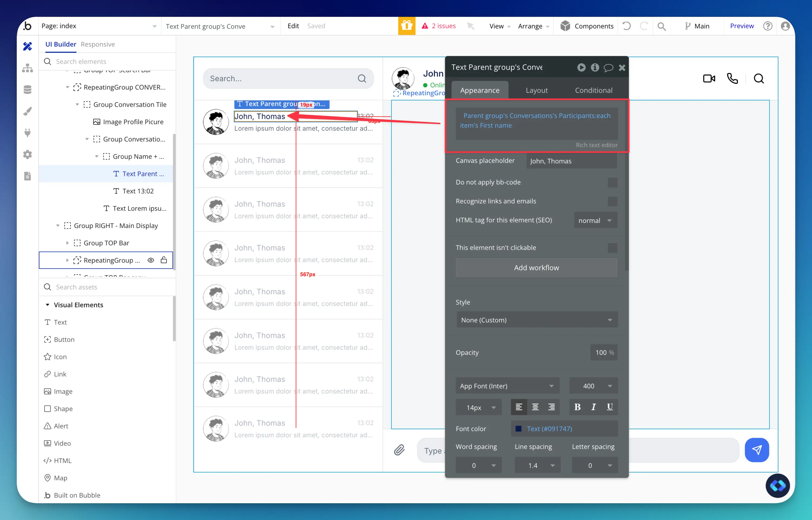Screen dimensions: 812x520
Task: Open the HTML tag normal dropdown
Action: (x=596, y=220)
